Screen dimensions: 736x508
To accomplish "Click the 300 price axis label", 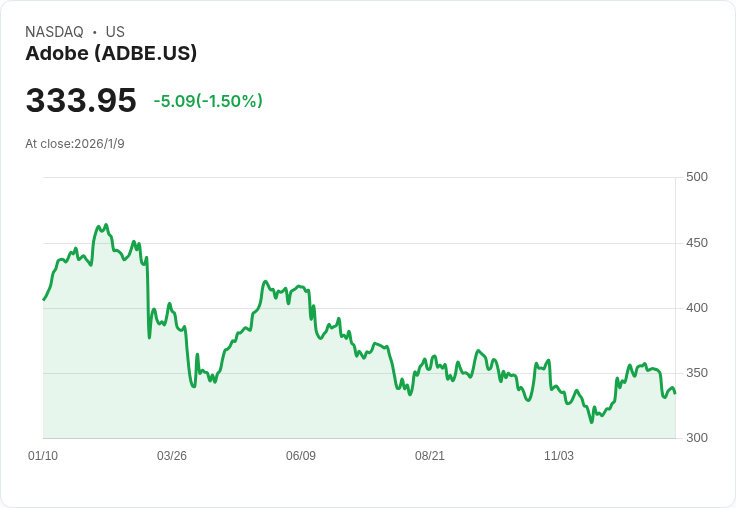I will [x=697, y=438].
